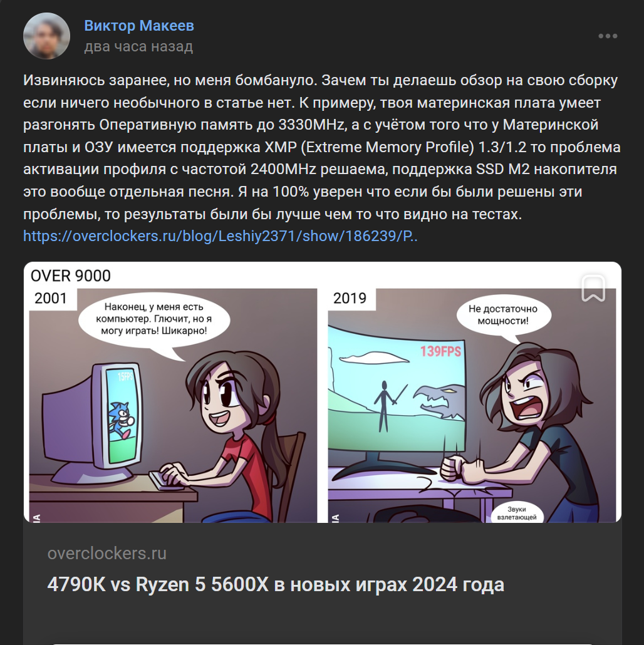Viewport: 644px width, 645px height.
Task: Open the 2019 comic panel with the curved monitor
Action: pos(472,406)
